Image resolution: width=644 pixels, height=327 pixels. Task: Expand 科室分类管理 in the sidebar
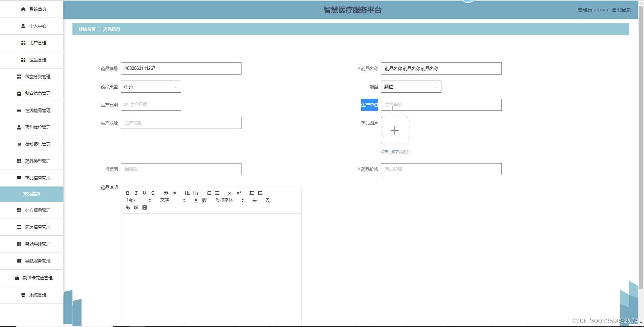point(32,77)
